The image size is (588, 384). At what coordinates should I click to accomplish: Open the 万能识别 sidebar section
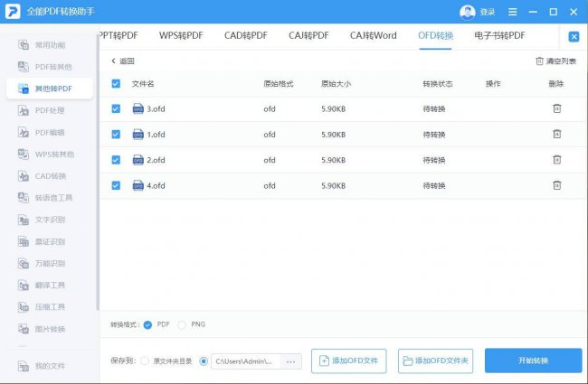(x=50, y=263)
